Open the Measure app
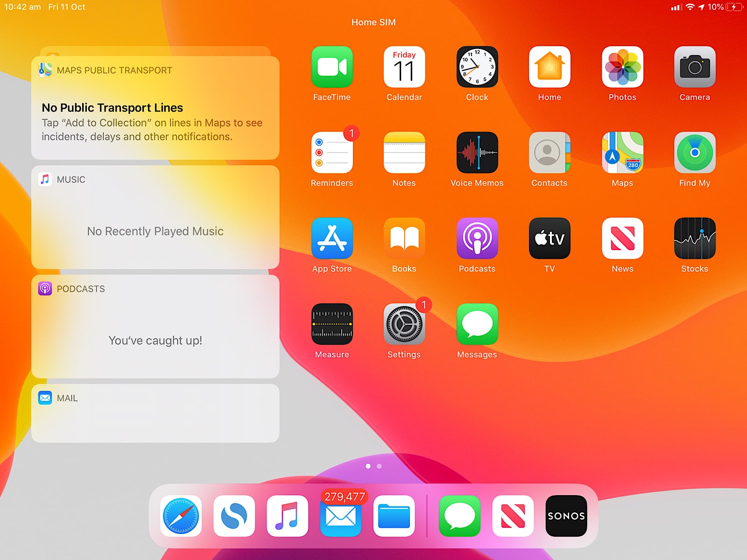Screen dimensions: 747x560 331,324
